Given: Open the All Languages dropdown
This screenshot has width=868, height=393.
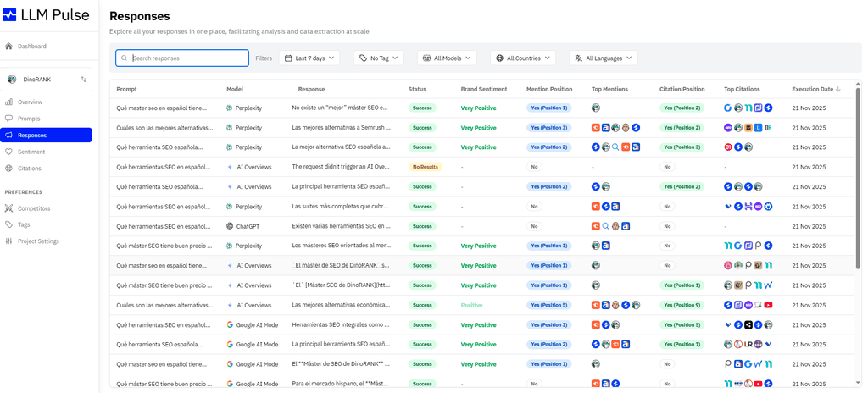Looking at the screenshot, I should coord(603,58).
